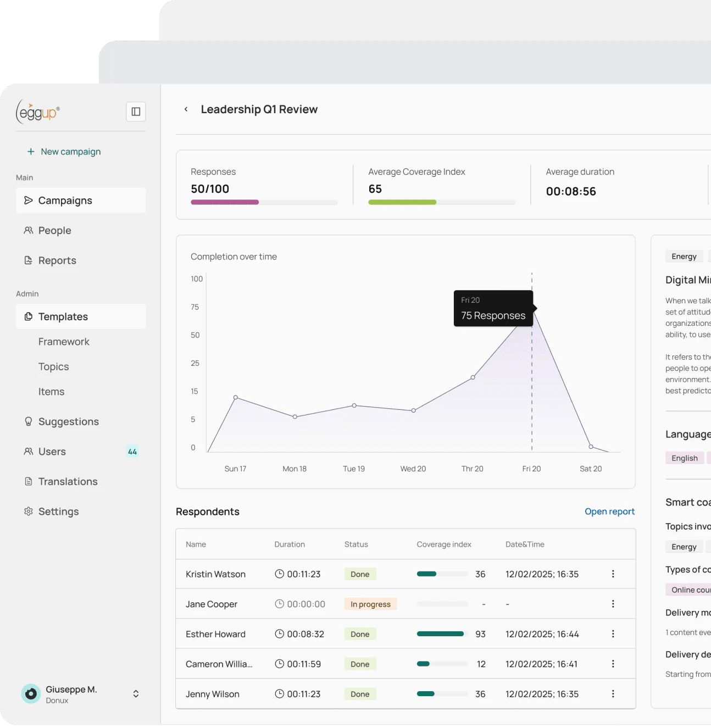Toggle the sidebar collapse icon
The width and height of the screenshot is (711, 728).
tap(136, 112)
